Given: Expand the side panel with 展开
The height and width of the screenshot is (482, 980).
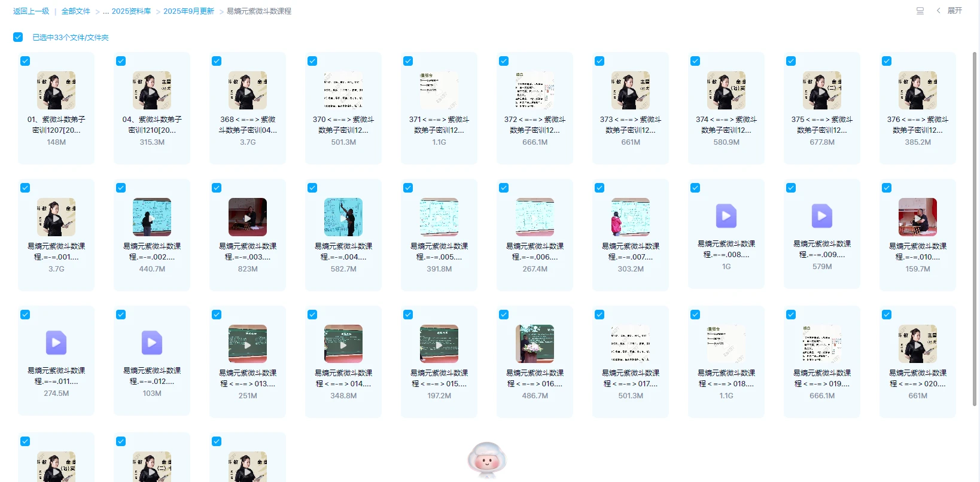Looking at the screenshot, I should coord(955,11).
